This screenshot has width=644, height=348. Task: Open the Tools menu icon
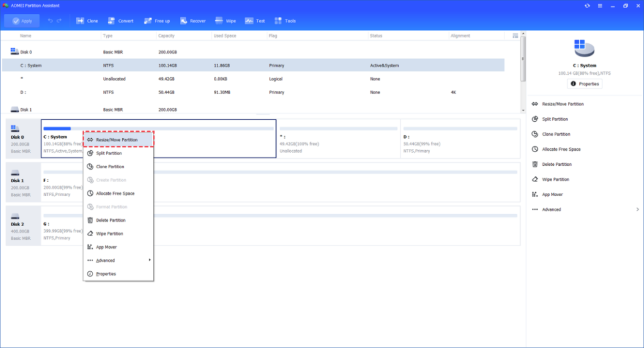coord(278,21)
